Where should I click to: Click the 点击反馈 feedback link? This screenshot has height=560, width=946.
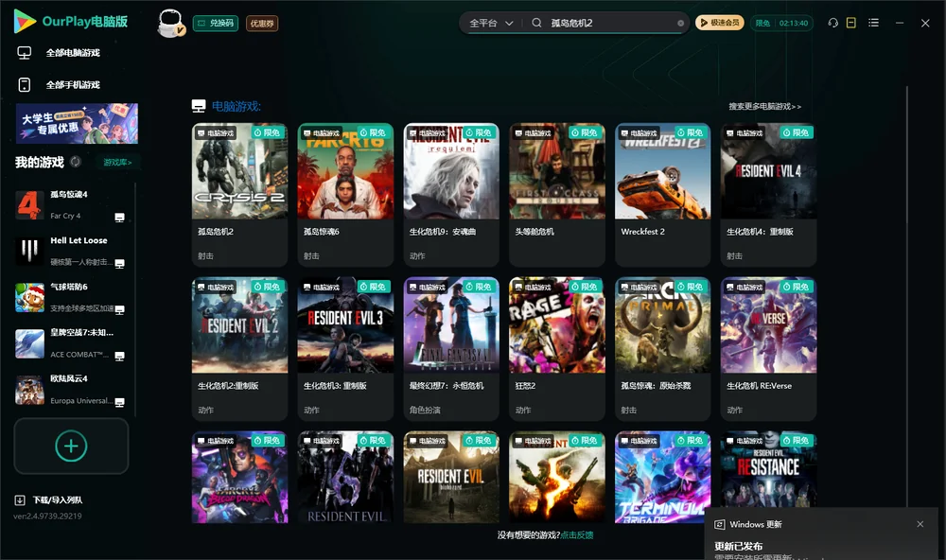coord(577,534)
